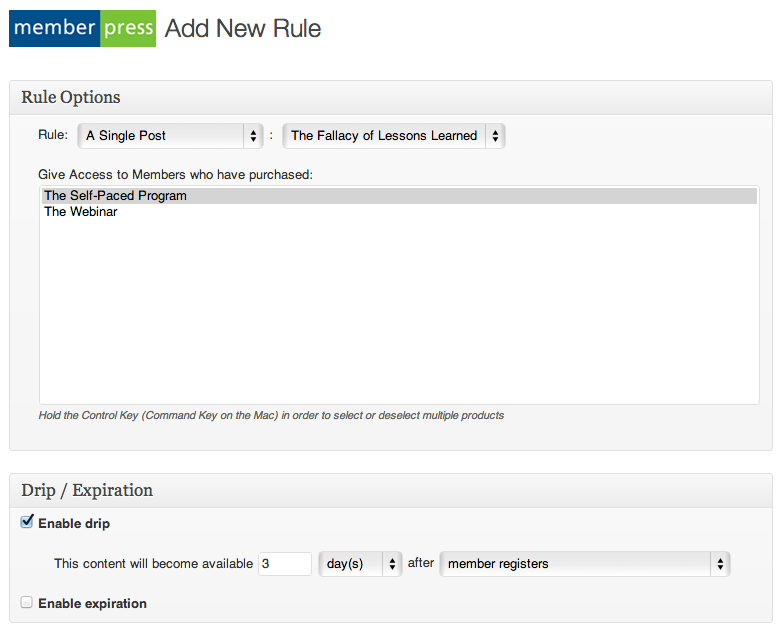Open the "day(s)" time unit dropdown
784x641 pixels.
click(360, 564)
